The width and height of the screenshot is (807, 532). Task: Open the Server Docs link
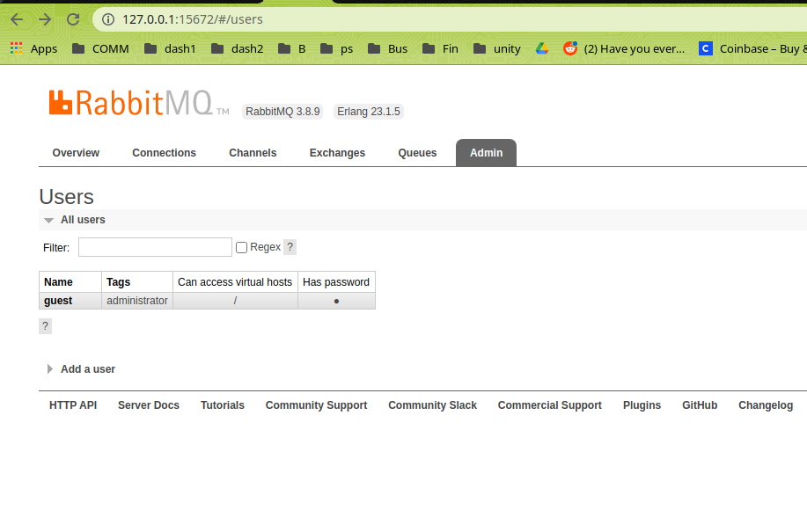pyautogui.click(x=149, y=405)
